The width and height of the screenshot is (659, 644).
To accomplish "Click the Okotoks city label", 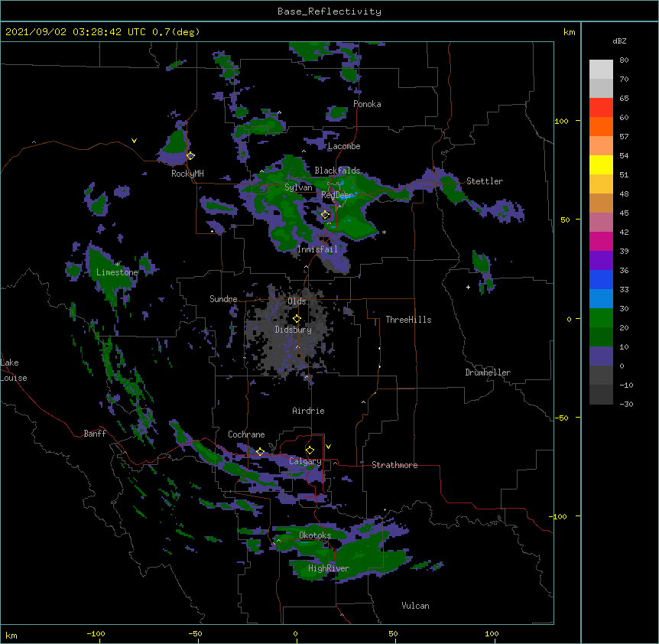I will click(315, 535).
